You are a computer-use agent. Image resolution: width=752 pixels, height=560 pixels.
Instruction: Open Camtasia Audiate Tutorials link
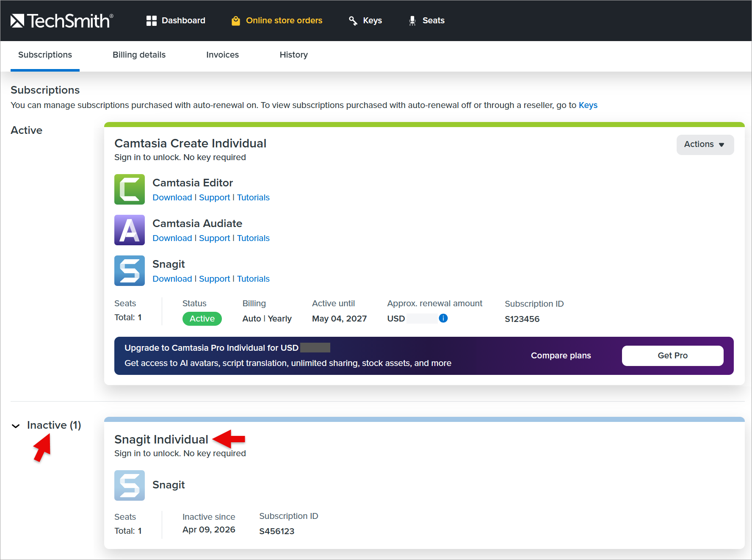click(253, 238)
